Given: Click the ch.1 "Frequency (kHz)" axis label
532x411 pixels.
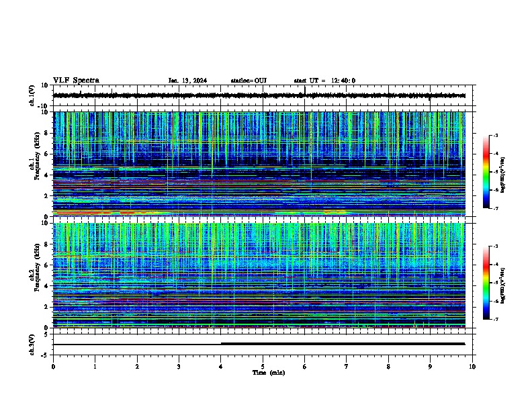Looking at the screenshot, I should coord(37,156).
